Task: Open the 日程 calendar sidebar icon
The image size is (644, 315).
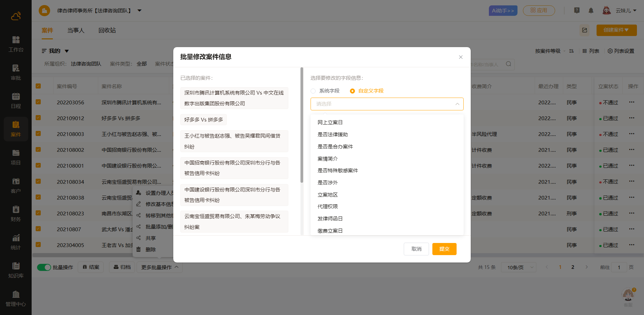Action: [x=16, y=100]
